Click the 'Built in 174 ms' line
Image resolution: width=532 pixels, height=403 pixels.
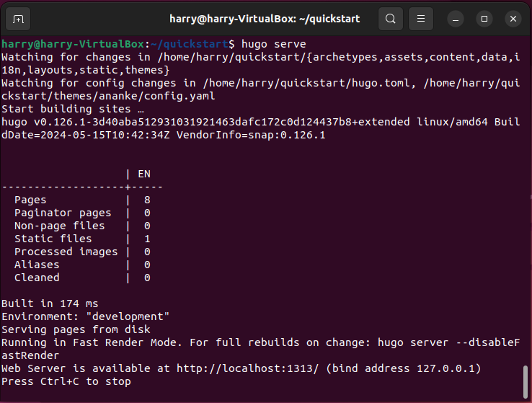(x=50, y=304)
